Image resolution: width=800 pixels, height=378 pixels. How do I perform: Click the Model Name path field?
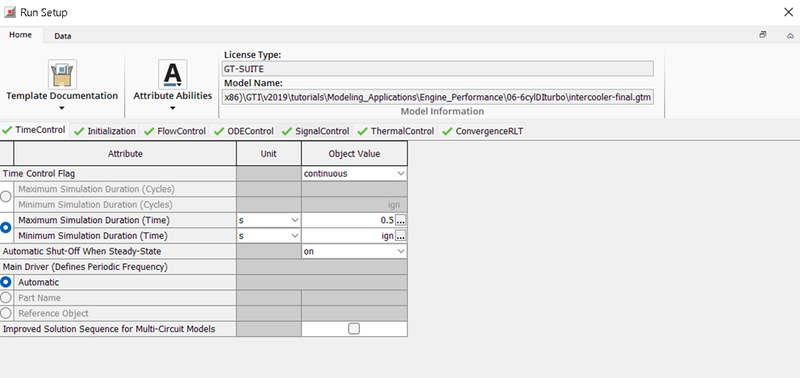click(x=438, y=97)
